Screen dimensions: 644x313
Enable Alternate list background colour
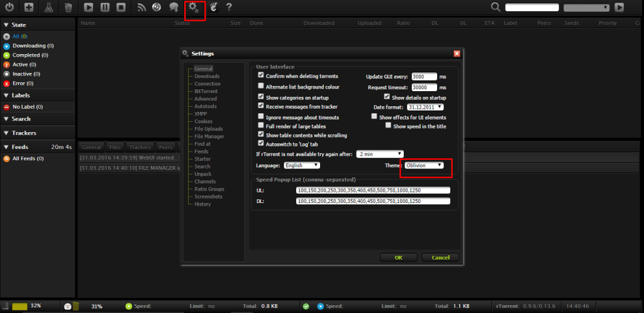coord(261,86)
